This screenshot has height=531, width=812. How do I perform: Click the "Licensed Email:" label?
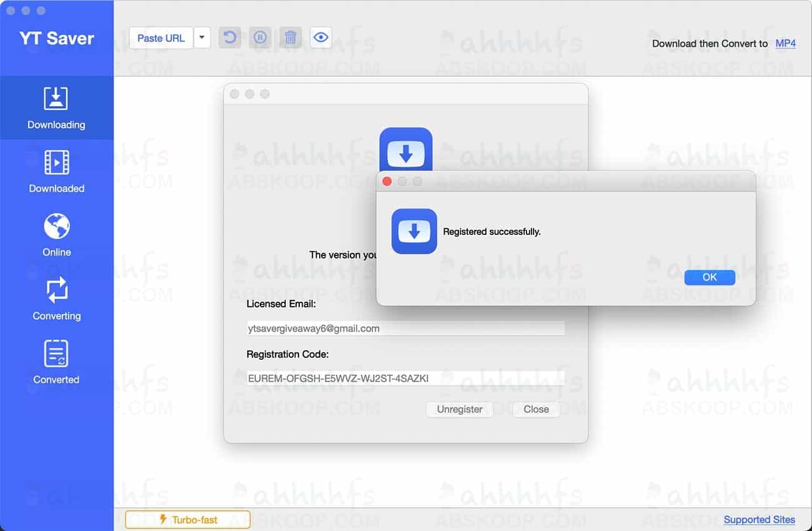click(281, 304)
